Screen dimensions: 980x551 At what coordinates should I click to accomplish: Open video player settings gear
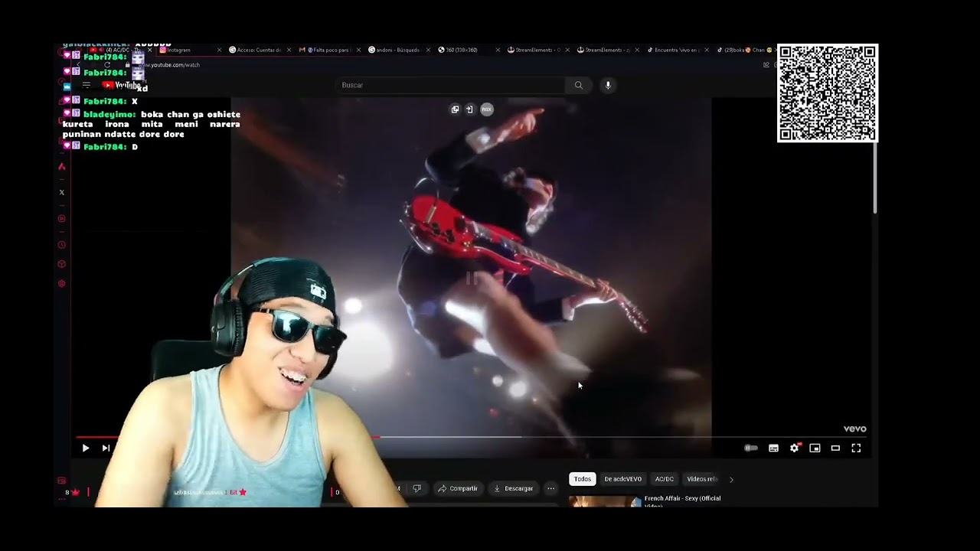(x=795, y=448)
